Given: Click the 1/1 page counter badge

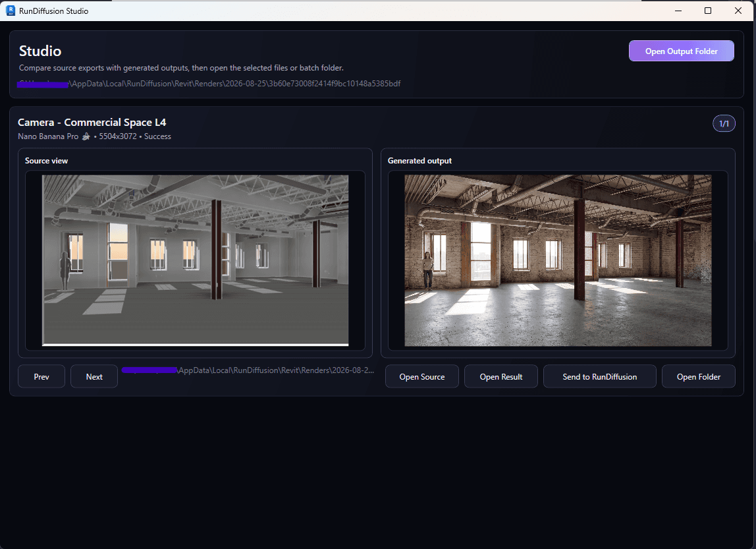Looking at the screenshot, I should pyautogui.click(x=724, y=123).
